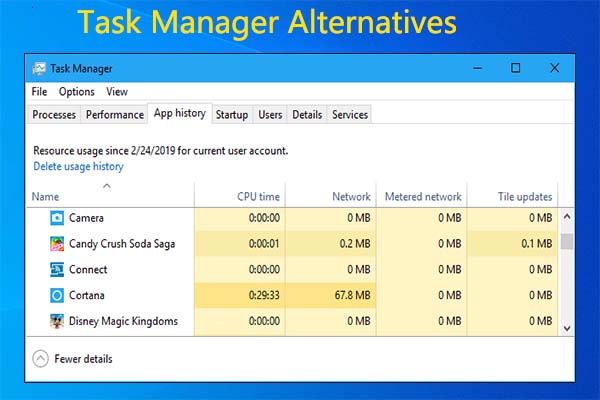Click the Task Manager title bar icon
The height and width of the screenshot is (400, 600).
pyautogui.click(x=39, y=69)
